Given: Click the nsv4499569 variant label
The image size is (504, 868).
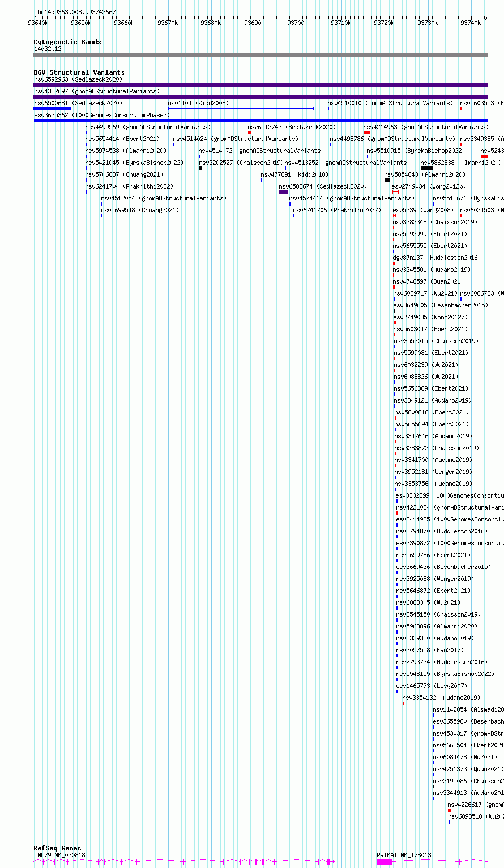Looking at the screenshot, I should coord(148,127).
